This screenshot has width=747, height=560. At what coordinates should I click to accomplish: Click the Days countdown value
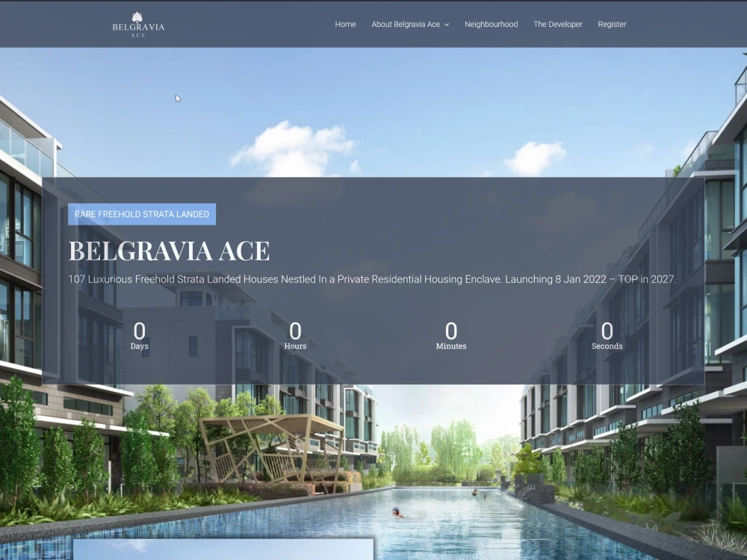pos(140,331)
